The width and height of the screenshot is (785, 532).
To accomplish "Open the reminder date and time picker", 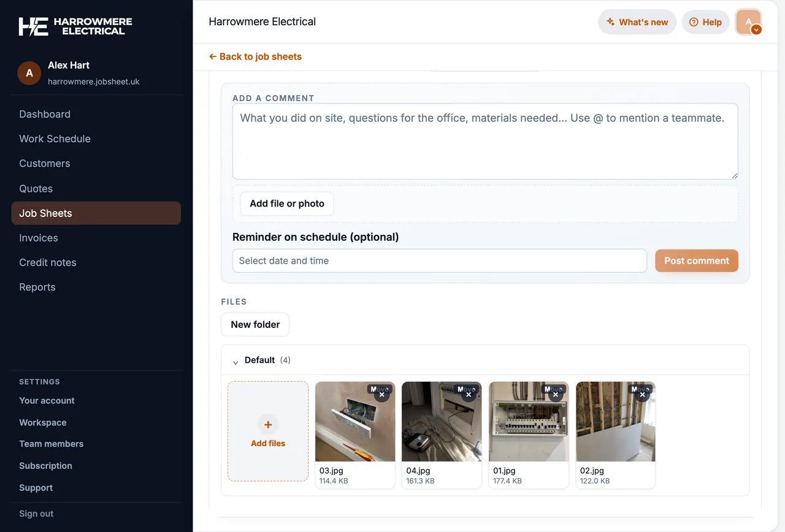I will click(439, 260).
